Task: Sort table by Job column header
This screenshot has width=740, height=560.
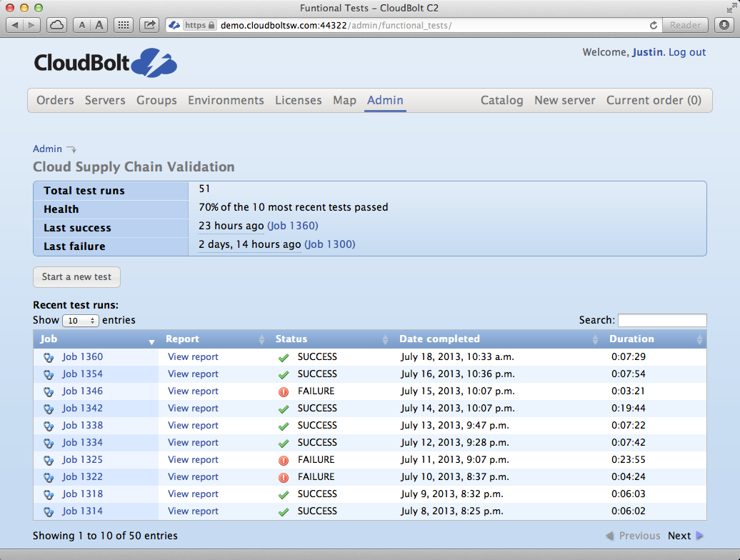Action: 96,339
